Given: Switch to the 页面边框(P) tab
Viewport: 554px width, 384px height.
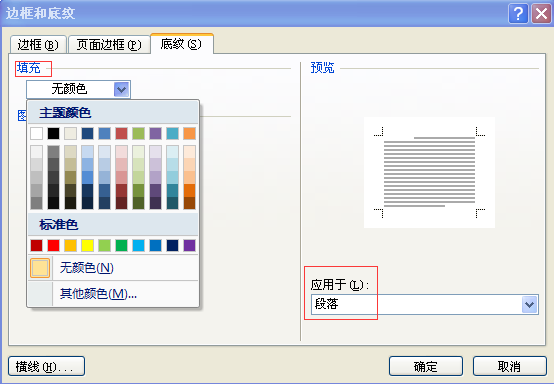Looking at the screenshot, I should coord(109,45).
